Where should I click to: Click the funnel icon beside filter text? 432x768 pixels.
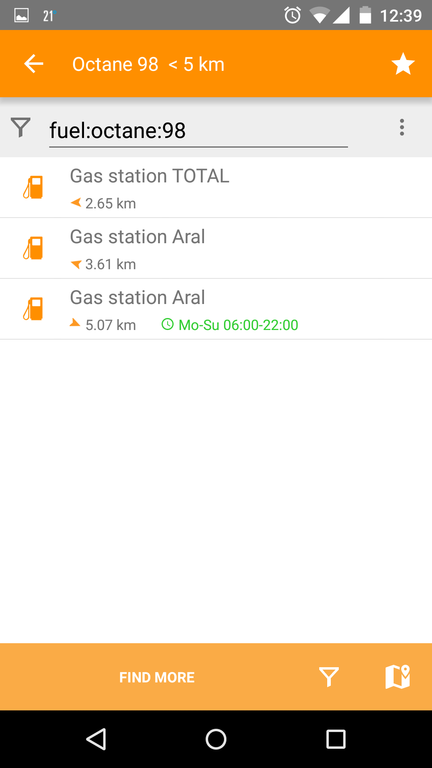coord(21,128)
